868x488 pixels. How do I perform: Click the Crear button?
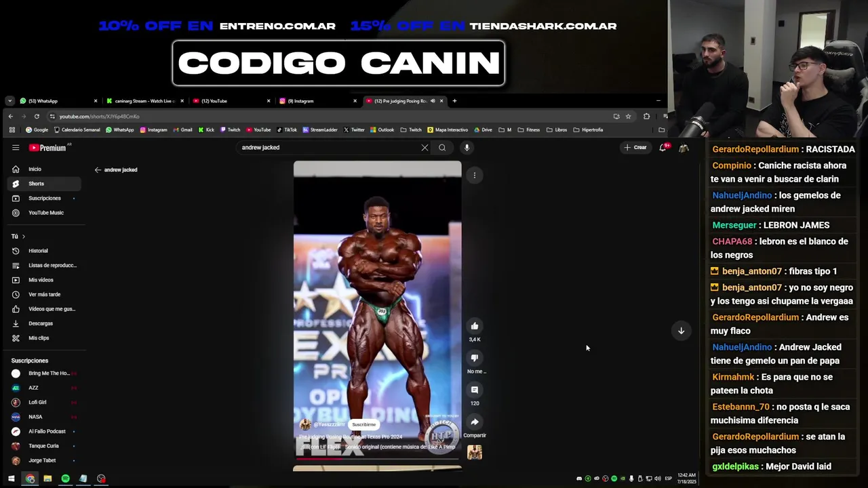click(635, 147)
